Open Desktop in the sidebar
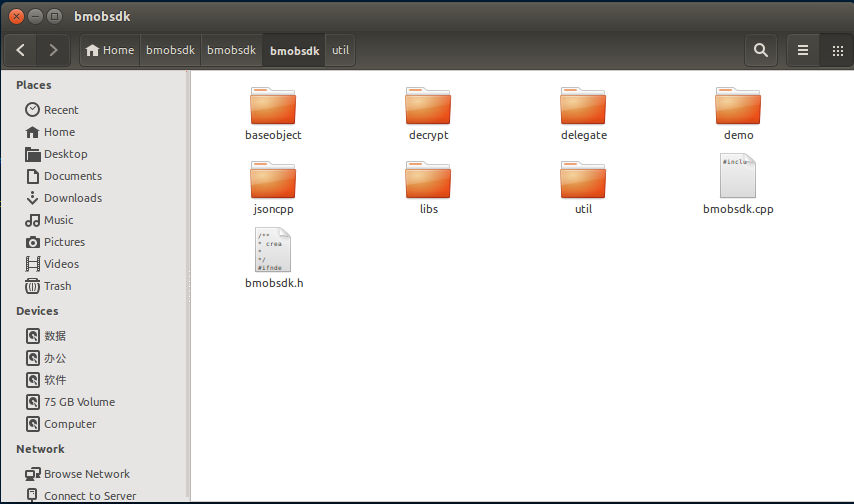 coord(56,154)
